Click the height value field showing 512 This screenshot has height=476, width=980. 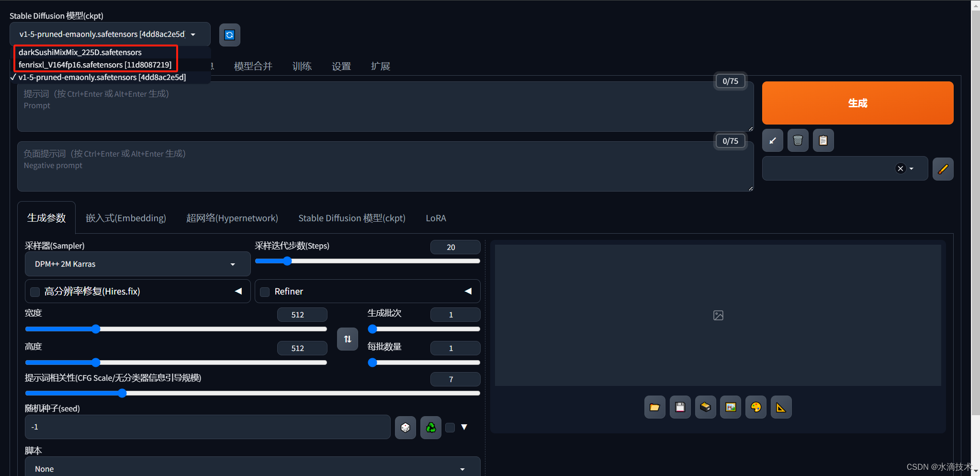click(x=302, y=348)
